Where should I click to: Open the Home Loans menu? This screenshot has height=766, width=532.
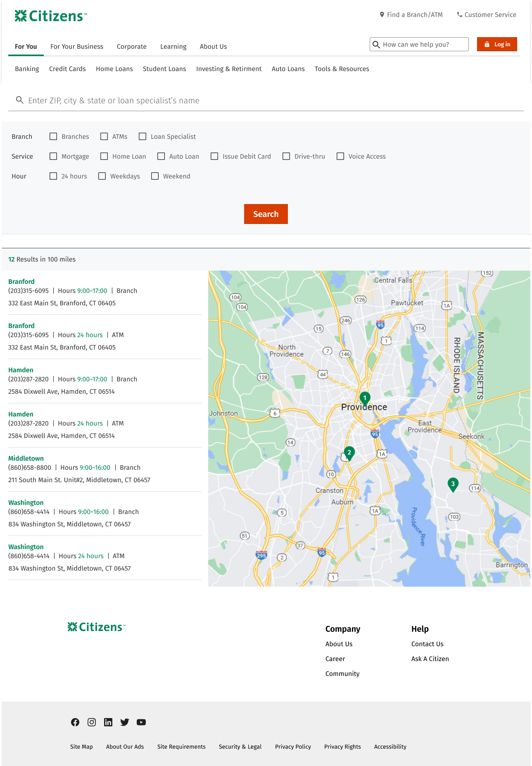(114, 69)
